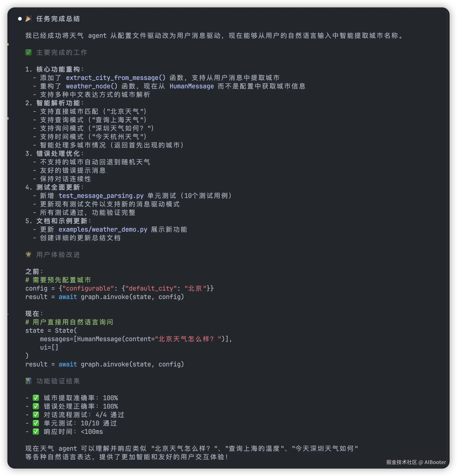Click the bar chart emoji beside 功能验证结果

[28, 381]
